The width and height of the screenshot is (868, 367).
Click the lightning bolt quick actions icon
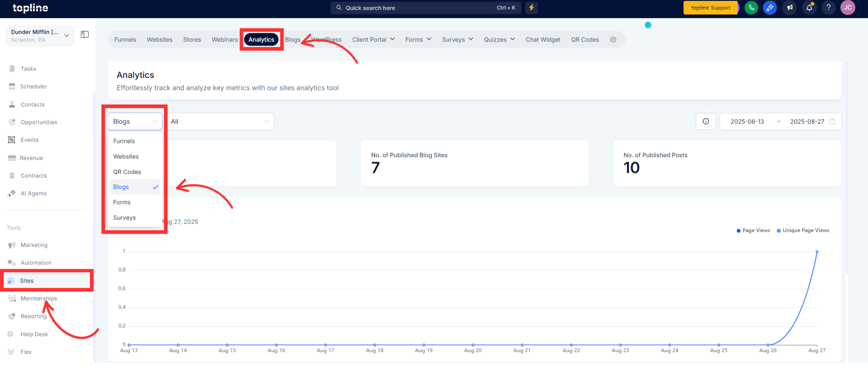(x=532, y=8)
